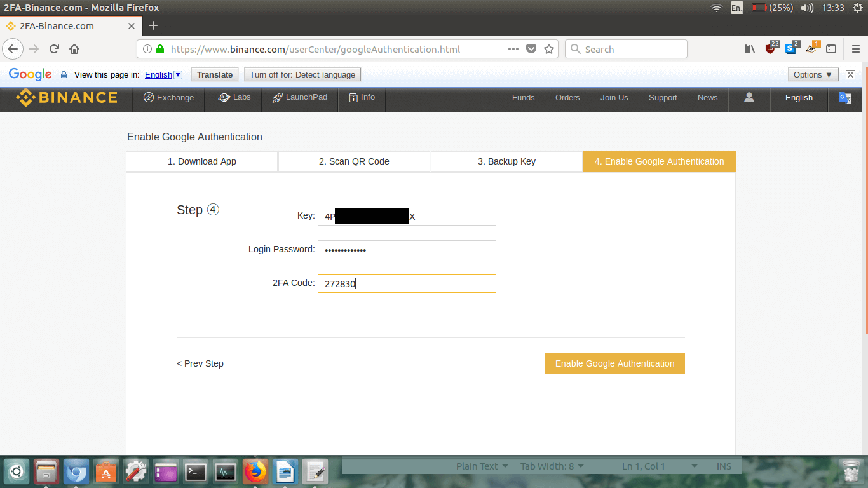Open the Labs menu item
868x488 pixels.
point(234,98)
